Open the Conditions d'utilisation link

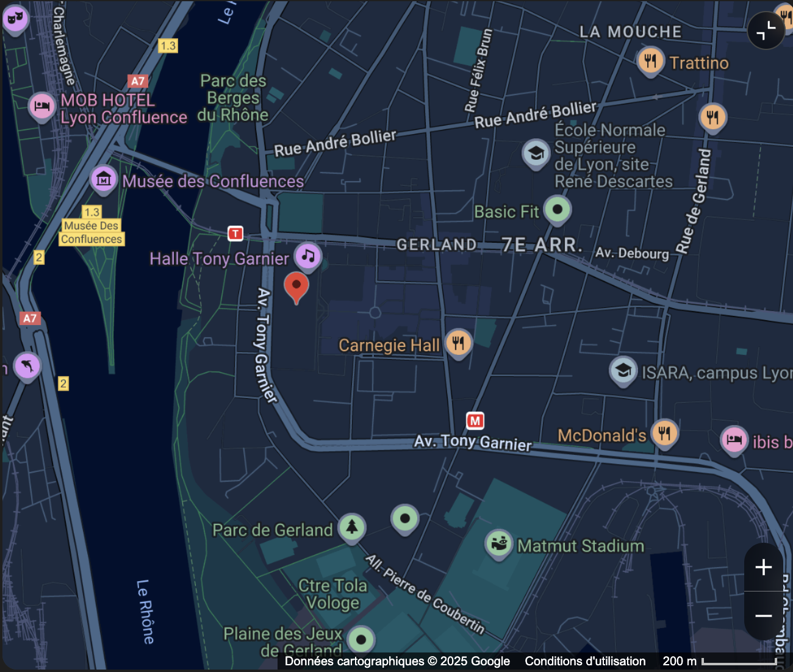(585, 661)
